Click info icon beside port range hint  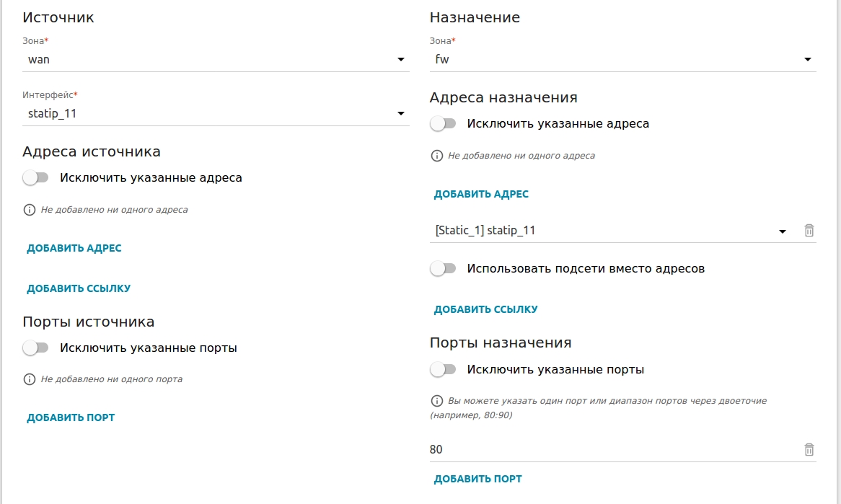436,401
